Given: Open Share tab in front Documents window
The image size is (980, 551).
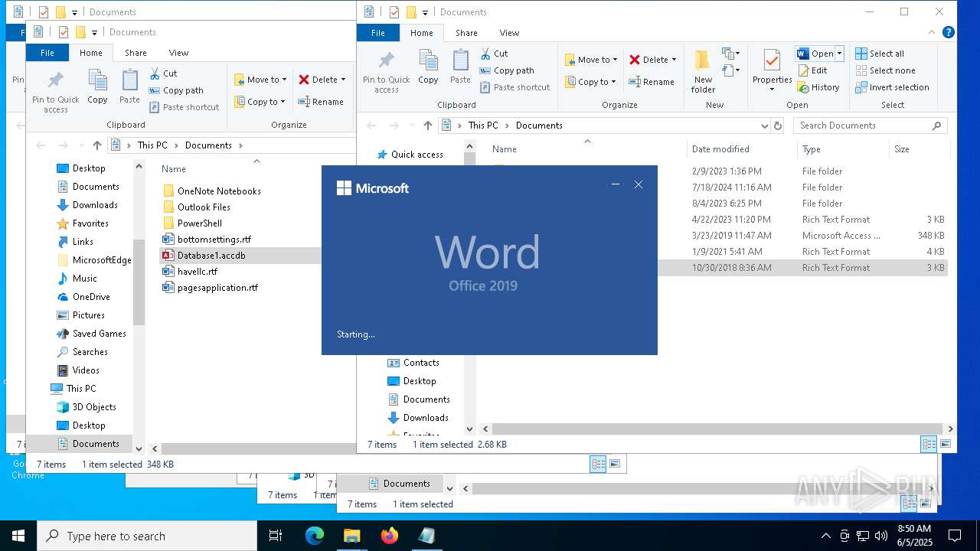Looking at the screenshot, I should click(x=466, y=33).
